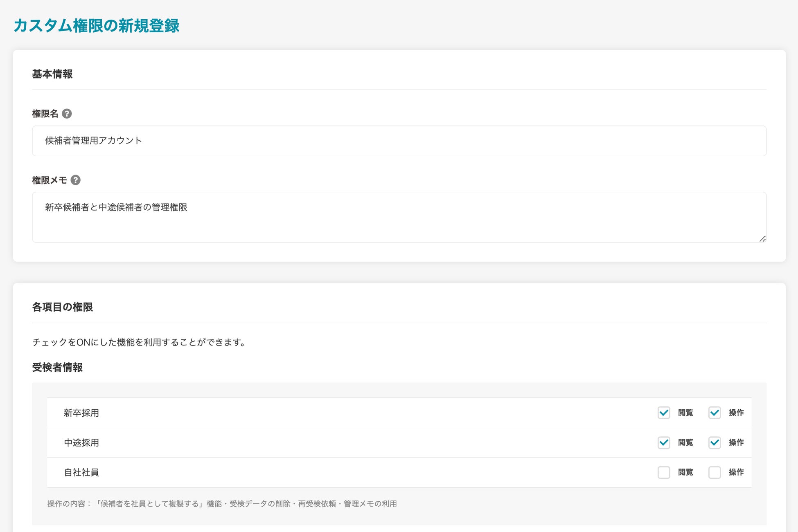Uncheck the 閲覧 checkbox for 新卒採用
This screenshot has height=532, width=798.
664,413
